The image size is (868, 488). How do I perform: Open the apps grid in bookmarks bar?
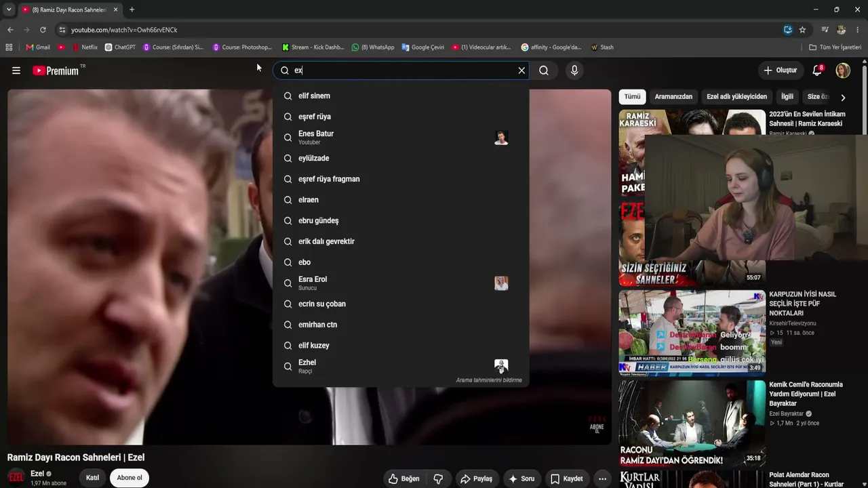pyautogui.click(x=9, y=47)
